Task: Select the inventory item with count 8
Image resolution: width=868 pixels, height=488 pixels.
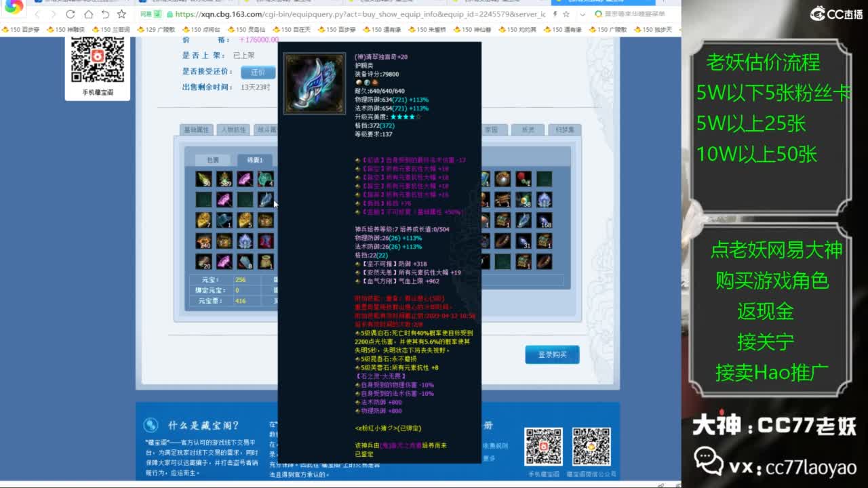Action: point(245,262)
